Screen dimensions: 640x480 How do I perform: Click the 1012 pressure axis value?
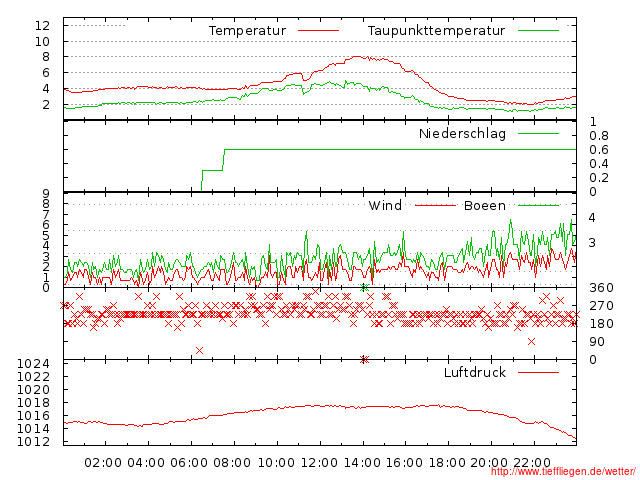coord(33,442)
